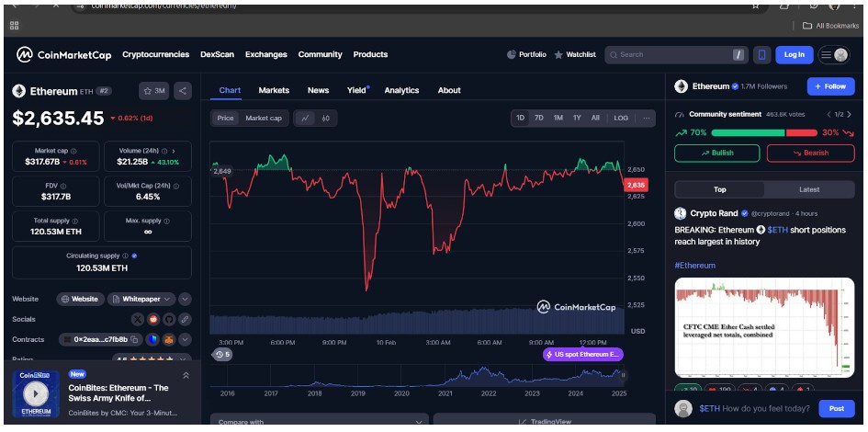Open the Analytics tab
This screenshot has height=432, width=868.
402,90
